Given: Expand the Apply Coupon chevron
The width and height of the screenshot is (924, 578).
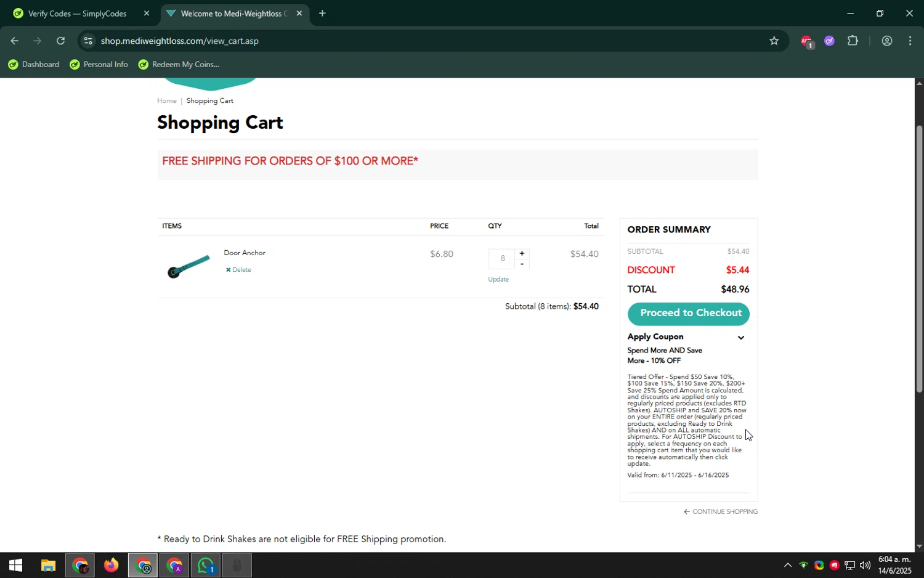Looking at the screenshot, I should pyautogui.click(x=741, y=338).
